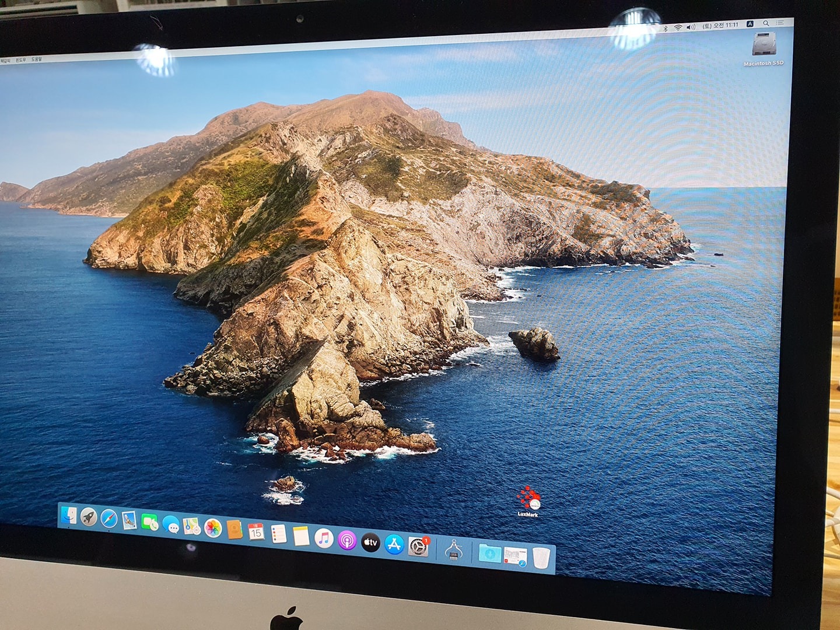Open input source 'A' menu
This screenshot has width=840, height=630.
[x=750, y=24]
